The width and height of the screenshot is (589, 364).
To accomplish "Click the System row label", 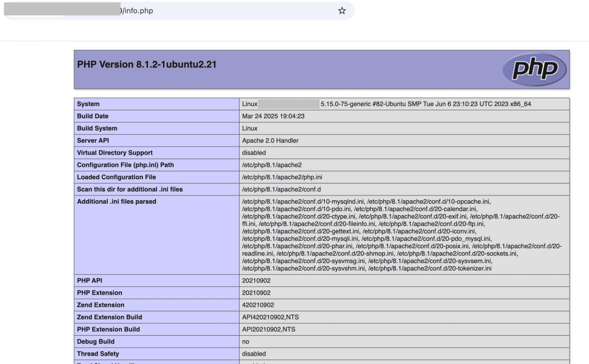I will pyautogui.click(x=88, y=104).
